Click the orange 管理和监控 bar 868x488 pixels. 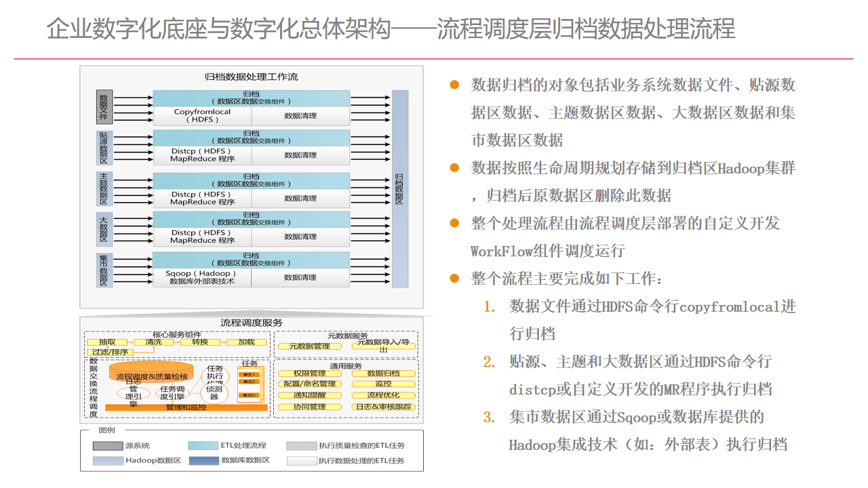point(186,407)
